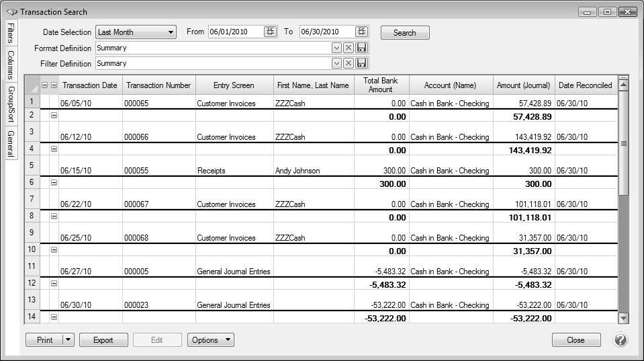644x361 pixels.
Task: Save the Filter Definition
Action: point(362,63)
